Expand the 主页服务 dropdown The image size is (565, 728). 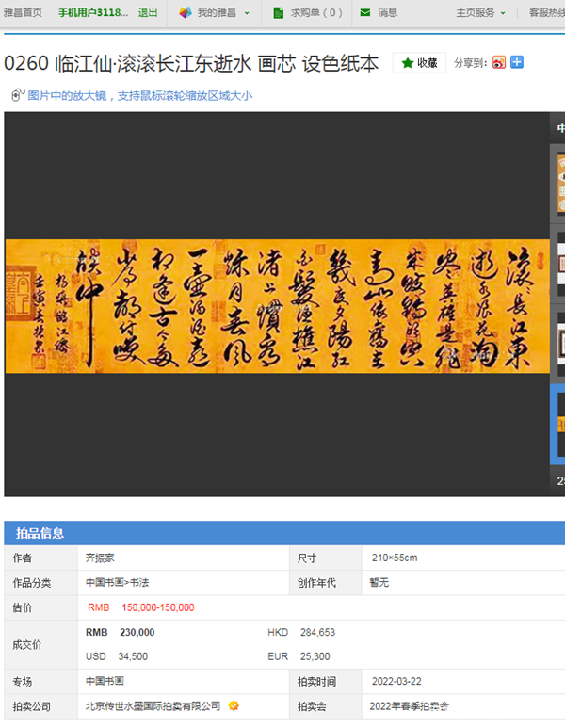tap(480, 12)
